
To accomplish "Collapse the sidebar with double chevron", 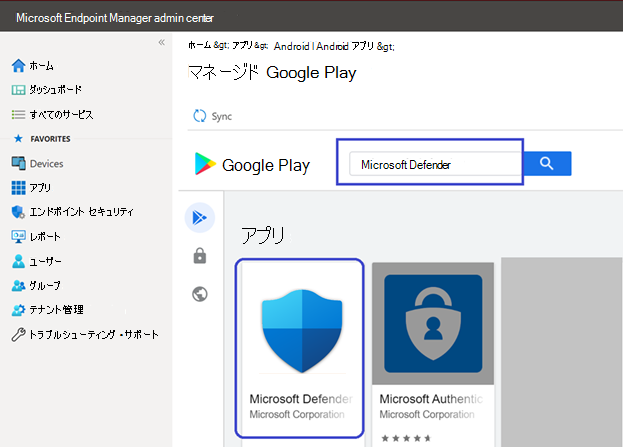I will tap(162, 42).
